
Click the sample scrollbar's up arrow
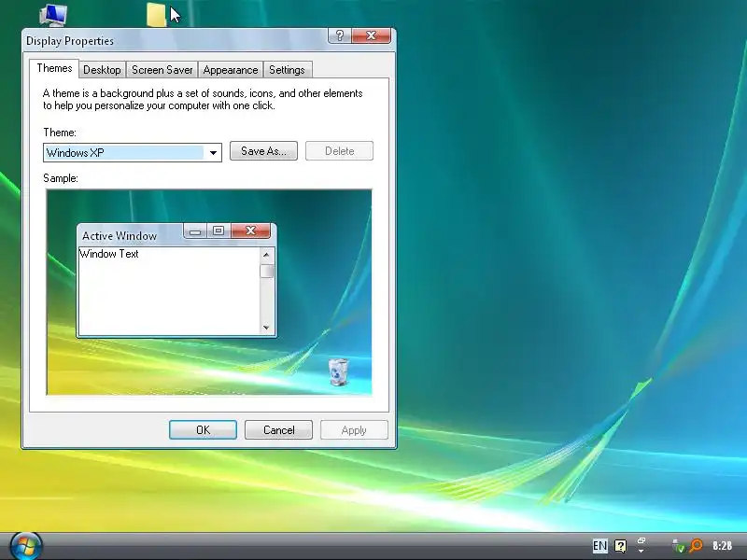266,255
